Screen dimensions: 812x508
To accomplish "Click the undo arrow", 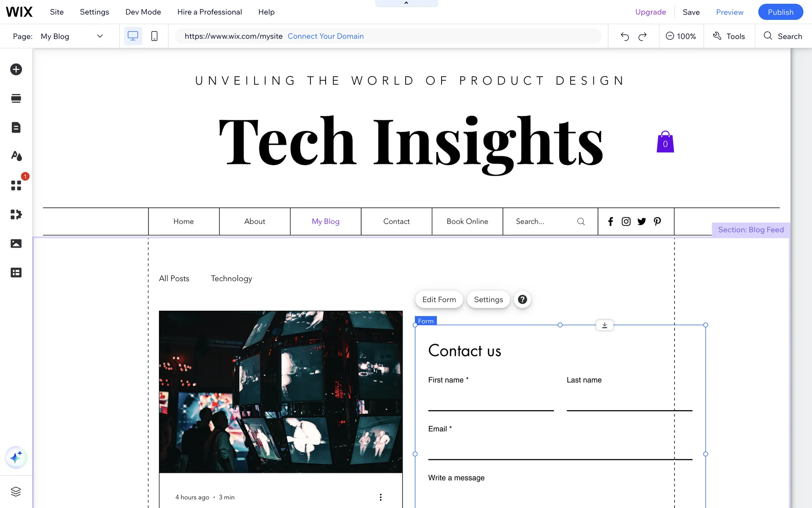I will pyautogui.click(x=625, y=36).
